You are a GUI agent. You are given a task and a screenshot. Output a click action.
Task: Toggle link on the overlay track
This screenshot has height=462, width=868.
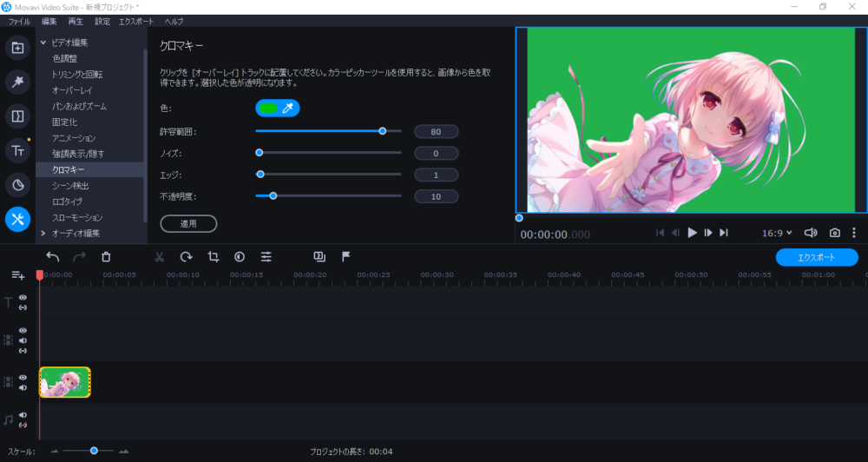[x=23, y=351]
